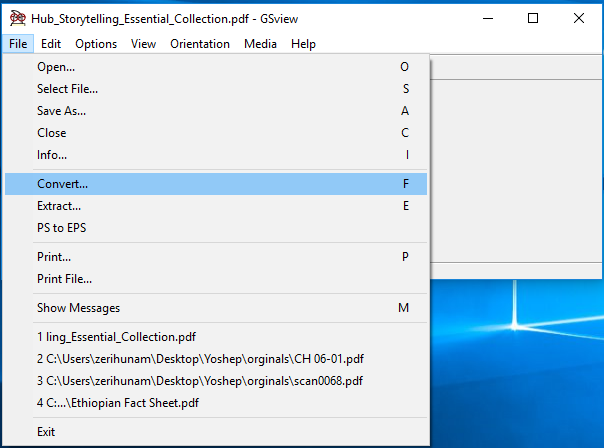
Task: Select the highlighted Convert... entry
Action: [x=216, y=184]
